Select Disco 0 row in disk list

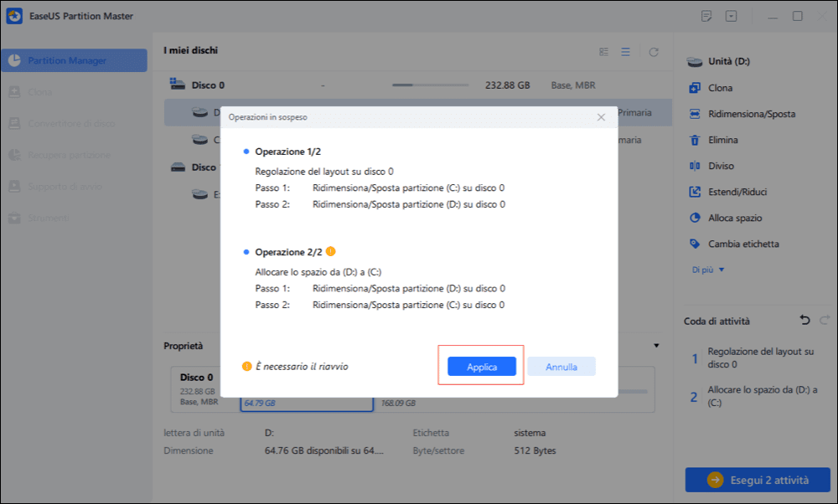tap(418, 85)
